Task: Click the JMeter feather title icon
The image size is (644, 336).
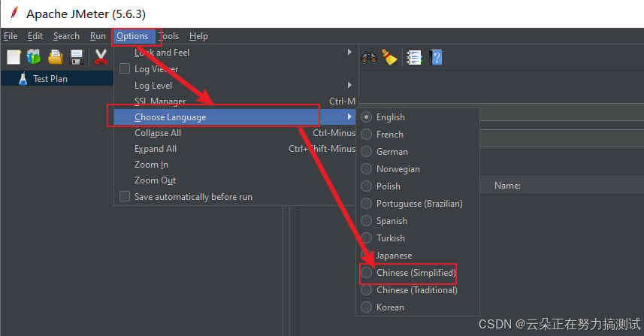Action: 14,13
